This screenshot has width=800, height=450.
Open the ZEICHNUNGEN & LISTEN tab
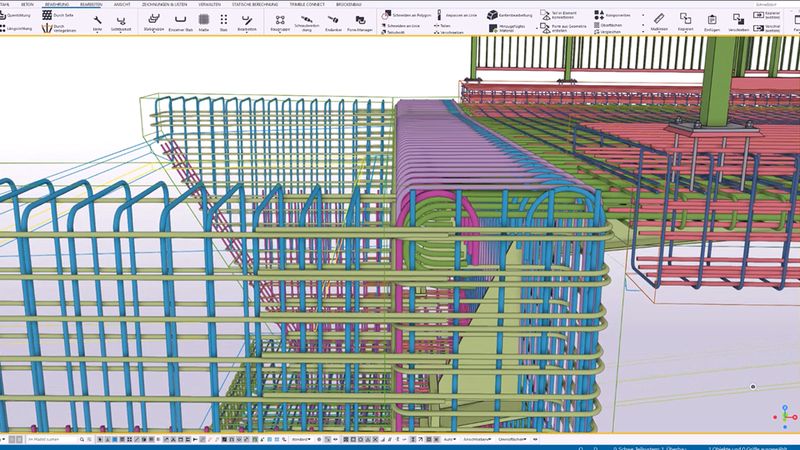164,4
